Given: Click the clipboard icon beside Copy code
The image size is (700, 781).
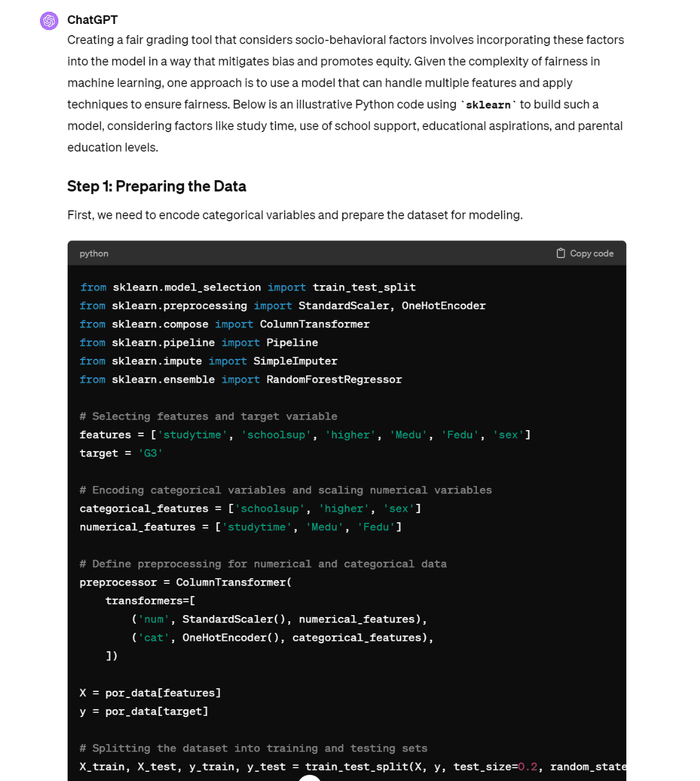Looking at the screenshot, I should point(561,253).
